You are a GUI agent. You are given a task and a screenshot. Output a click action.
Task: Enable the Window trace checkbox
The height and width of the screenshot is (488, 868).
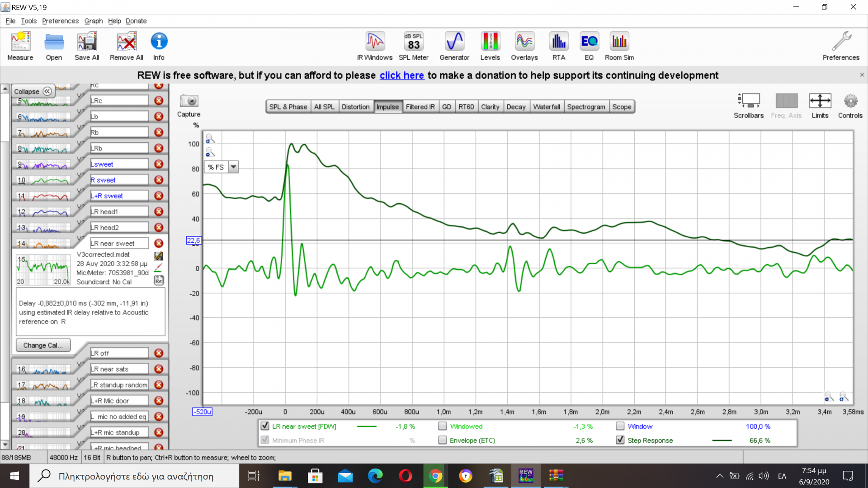pyautogui.click(x=620, y=426)
